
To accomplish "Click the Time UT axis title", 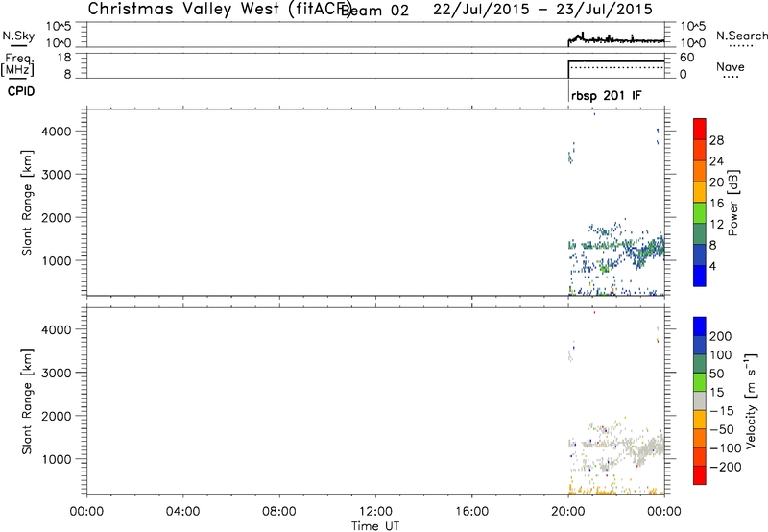I will tap(375, 526).
